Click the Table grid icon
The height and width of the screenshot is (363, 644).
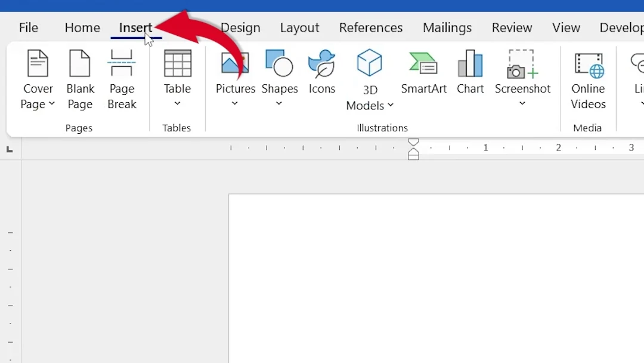(x=178, y=63)
